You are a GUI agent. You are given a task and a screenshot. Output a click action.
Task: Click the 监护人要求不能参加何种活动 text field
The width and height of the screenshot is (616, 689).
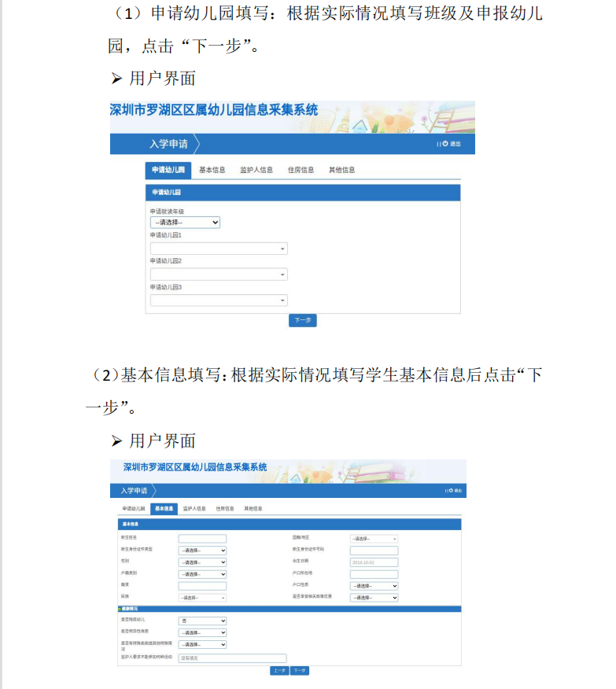coord(232,658)
